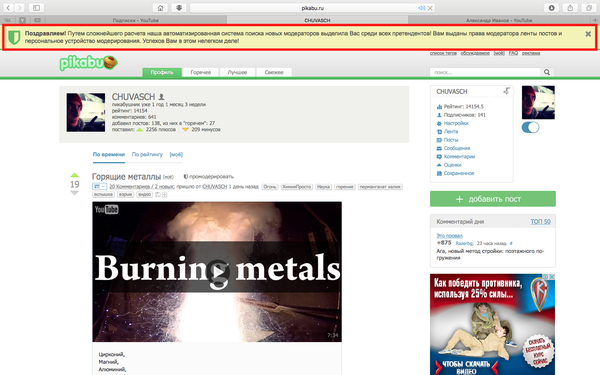Show all Safari tabs overview
This screenshot has height=375, width=600.
[589, 8]
